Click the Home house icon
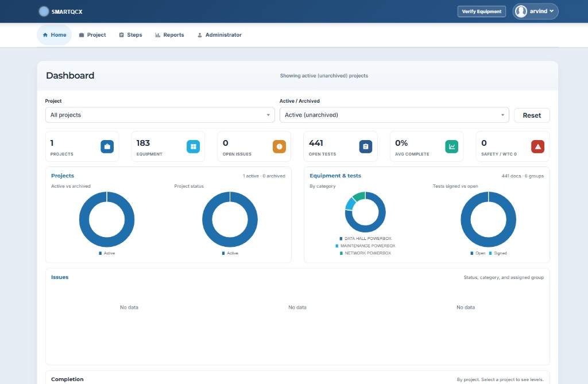The image size is (588, 384). click(45, 35)
